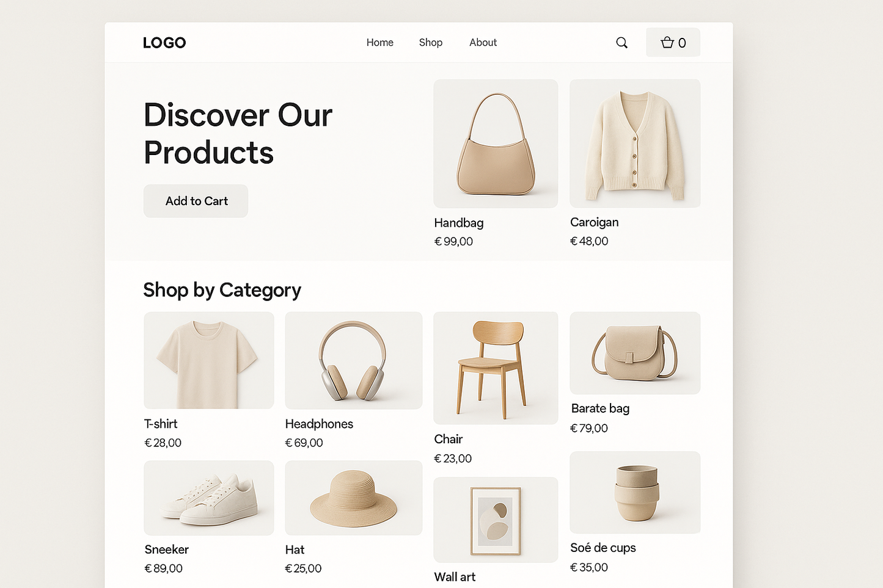Open the framed Wall art image

click(x=496, y=520)
